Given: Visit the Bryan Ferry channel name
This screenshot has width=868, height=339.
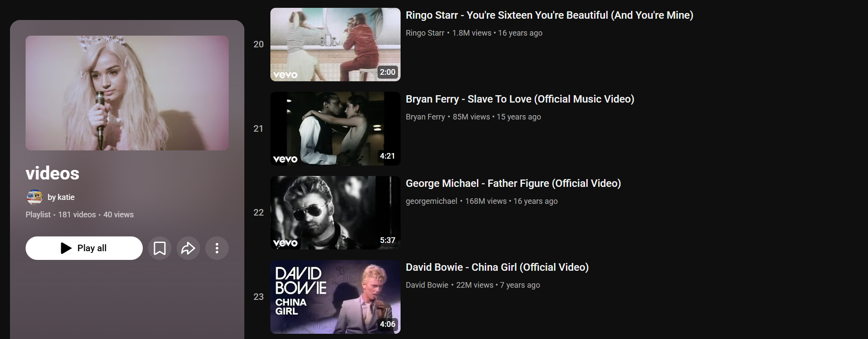Looking at the screenshot, I should pyautogui.click(x=425, y=117).
